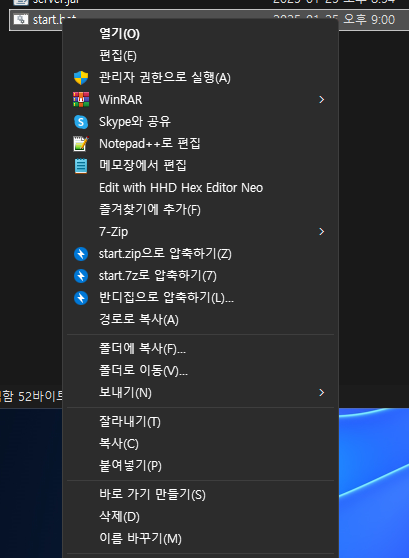Click the start.bat file icon
Viewport: 409px width, 558px height.
(x=21, y=19)
